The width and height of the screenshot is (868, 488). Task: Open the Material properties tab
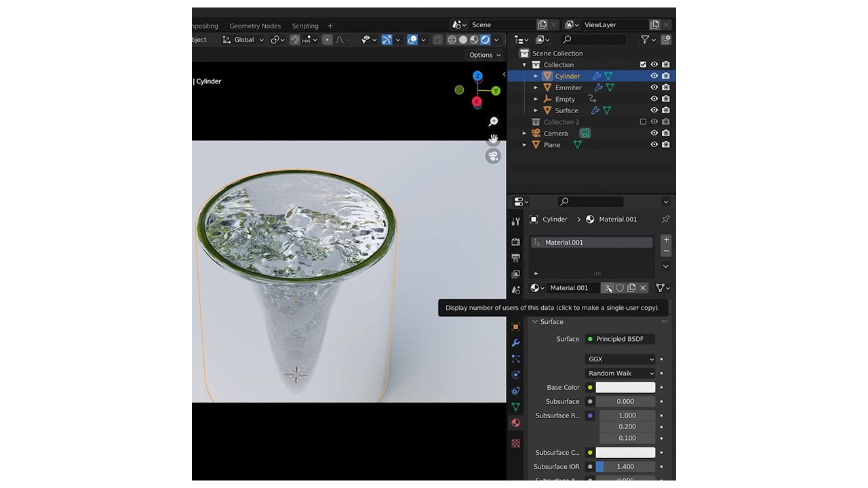[x=515, y=423]
